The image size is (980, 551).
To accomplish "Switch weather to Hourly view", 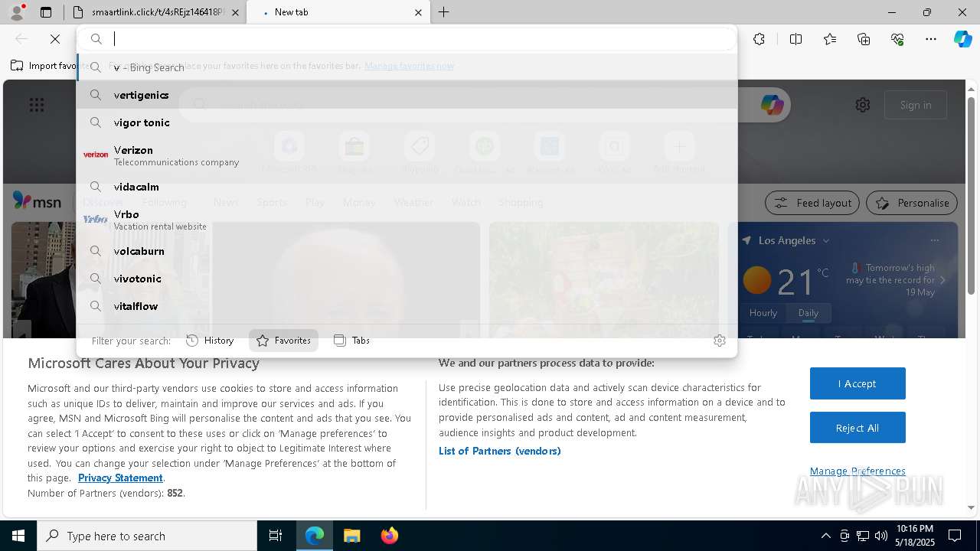I will (x=763, y=313).
